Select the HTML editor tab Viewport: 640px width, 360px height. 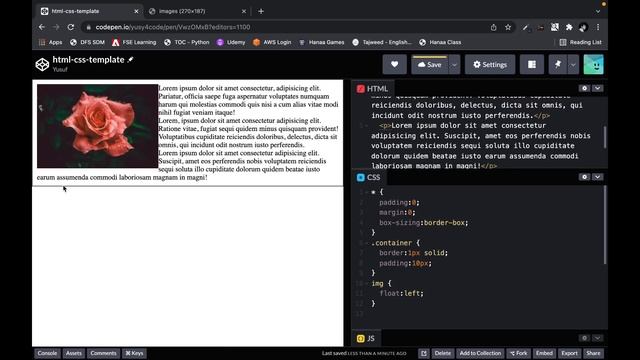(x=373, y=89)
